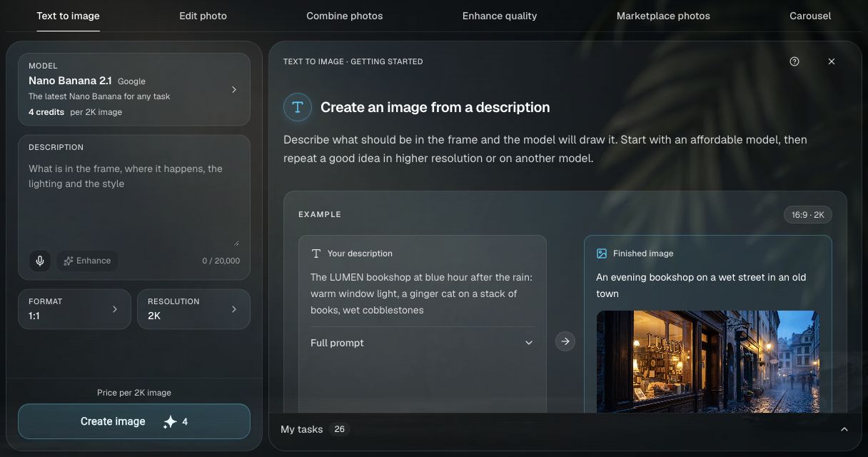Image resolution: width=868 pixels, height=457 pixels.
Task: Click the 26 tasks count badge
Action: click(x=340, y=429)
